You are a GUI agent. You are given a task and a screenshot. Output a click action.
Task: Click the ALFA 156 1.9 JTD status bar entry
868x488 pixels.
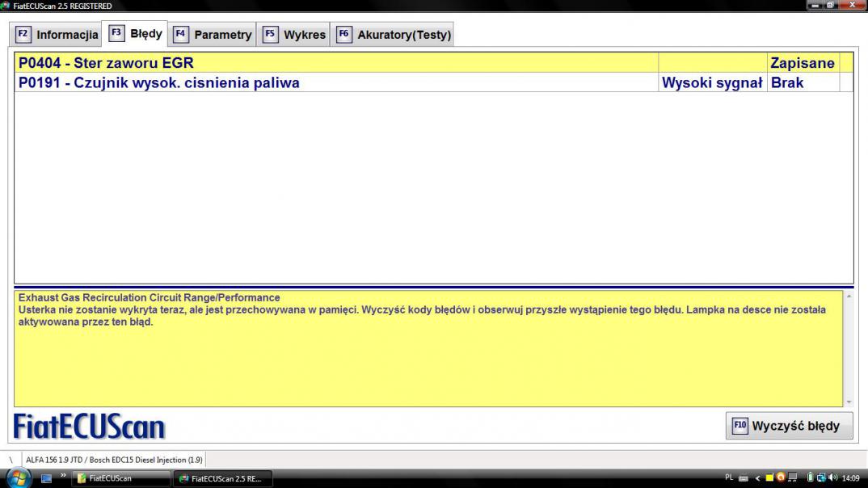click(x=114, y=460)
